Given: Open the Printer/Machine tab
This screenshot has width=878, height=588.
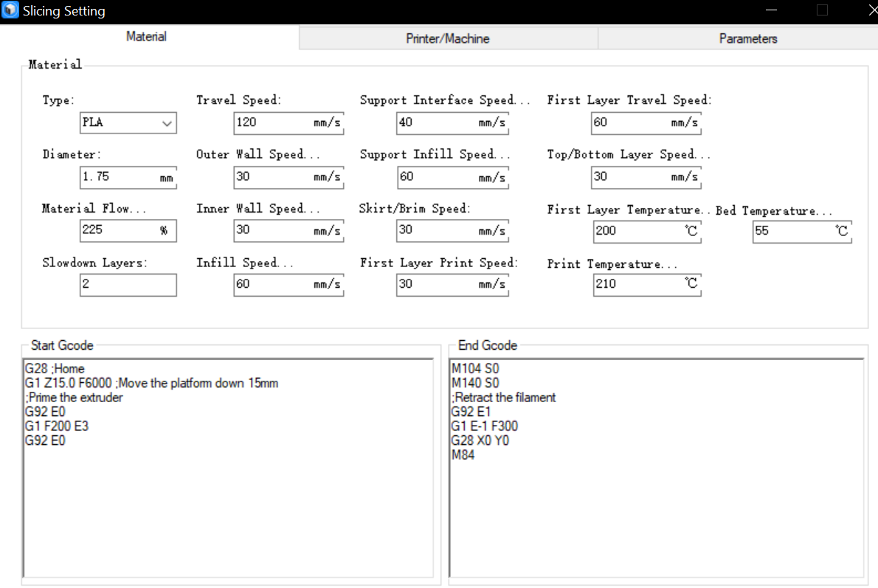Looking at the screenshot, I should (x=448, y=38).
